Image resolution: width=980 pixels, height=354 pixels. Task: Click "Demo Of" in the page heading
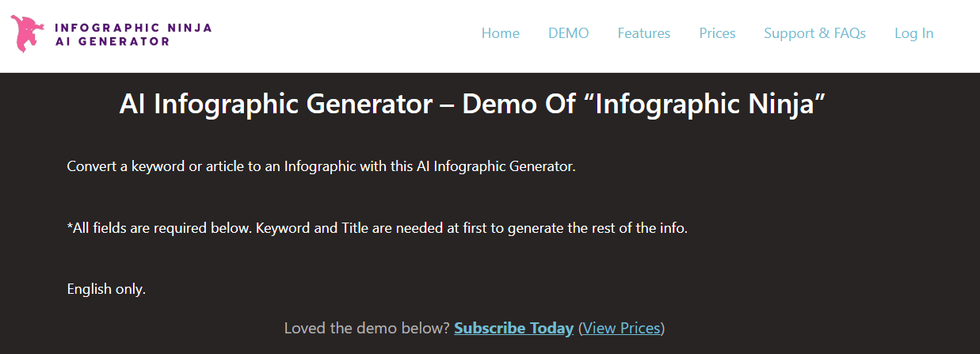pos(518,105)
